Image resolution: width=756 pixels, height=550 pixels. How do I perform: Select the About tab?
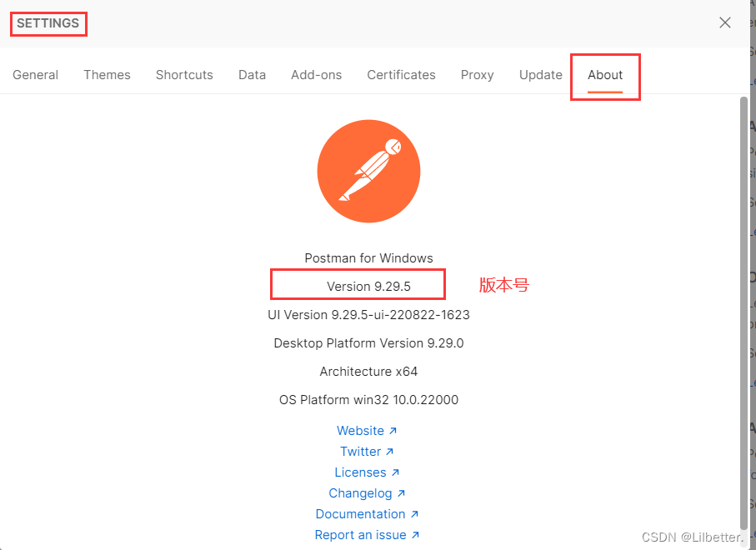coord(605,75)
